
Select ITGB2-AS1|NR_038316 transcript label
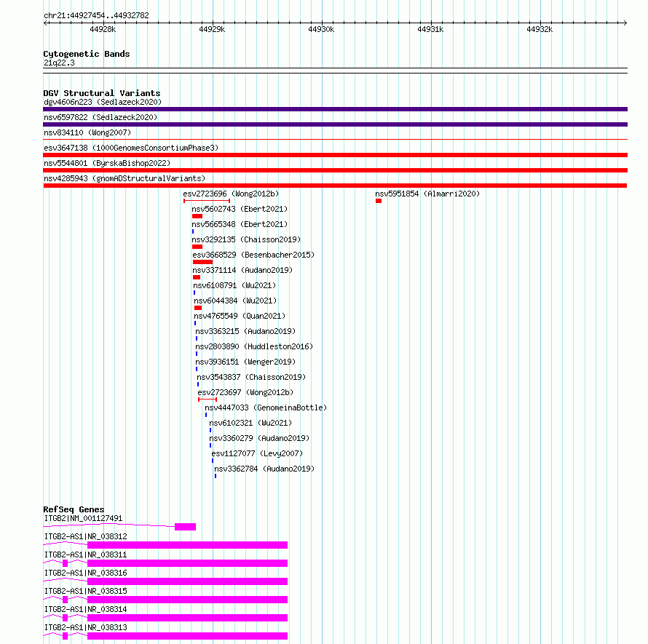[x=85, y=573]
